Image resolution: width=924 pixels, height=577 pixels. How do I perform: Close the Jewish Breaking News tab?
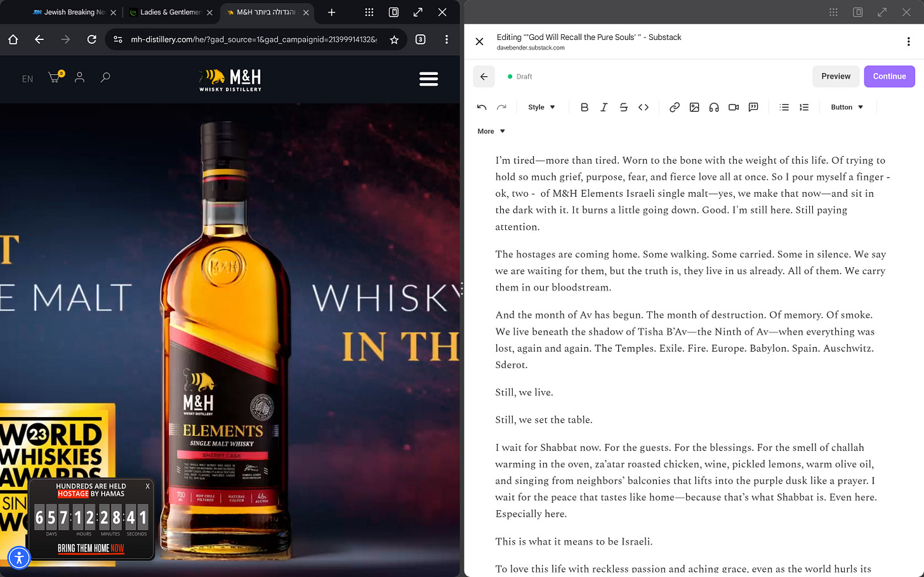pyautogui.click(x=114, y=12)
